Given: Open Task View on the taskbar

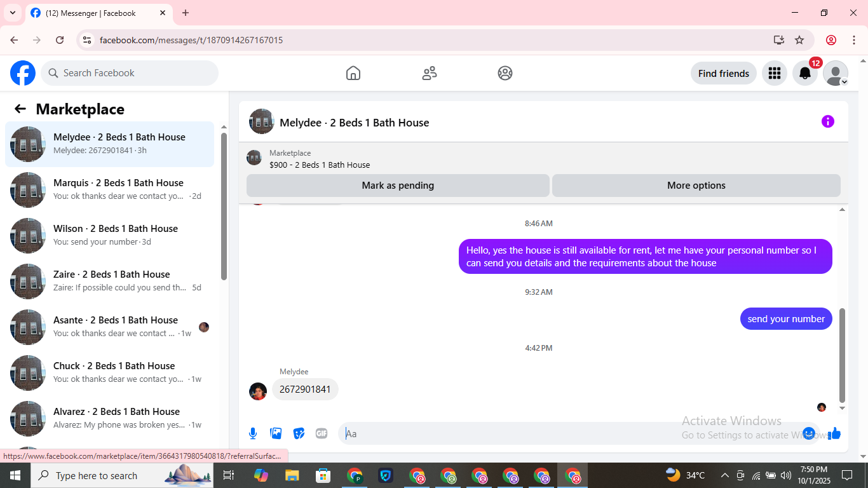Looking at the screenshot, I should [229, 475].
